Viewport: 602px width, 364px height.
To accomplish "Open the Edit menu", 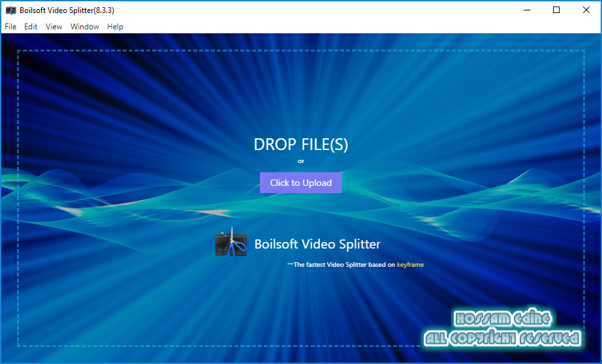I will [31, 27].
